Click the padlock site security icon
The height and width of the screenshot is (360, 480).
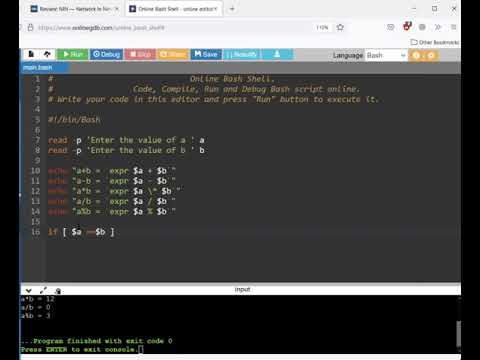30,28
